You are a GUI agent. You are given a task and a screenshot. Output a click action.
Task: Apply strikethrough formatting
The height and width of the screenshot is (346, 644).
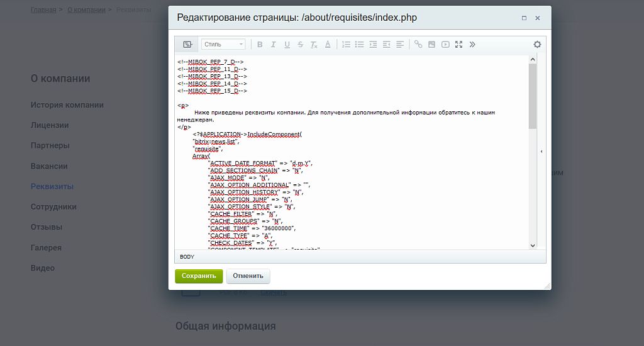pyautogui.click(x=301, y=45)
